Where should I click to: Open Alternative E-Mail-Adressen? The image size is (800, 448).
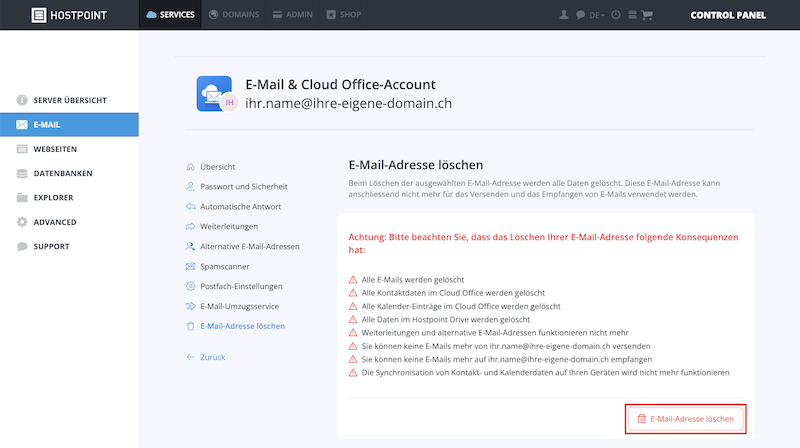(249, 246)
